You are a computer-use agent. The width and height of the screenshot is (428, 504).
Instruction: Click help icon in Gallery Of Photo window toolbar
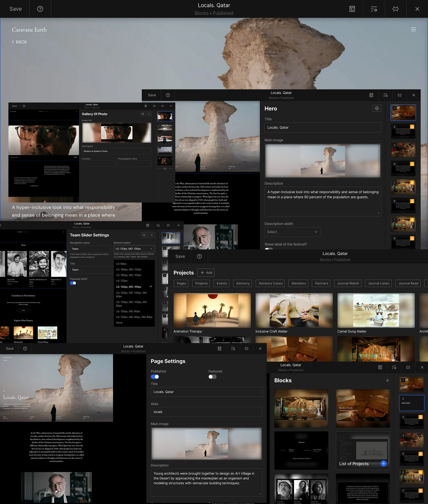click(x=24, y=106)
